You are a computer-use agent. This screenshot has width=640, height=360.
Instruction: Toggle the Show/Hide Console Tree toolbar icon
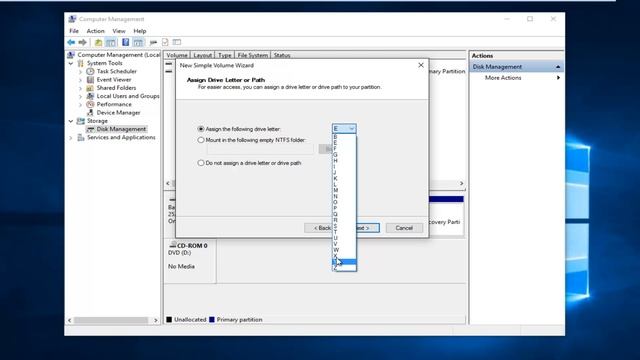click(x=111, y=42)
